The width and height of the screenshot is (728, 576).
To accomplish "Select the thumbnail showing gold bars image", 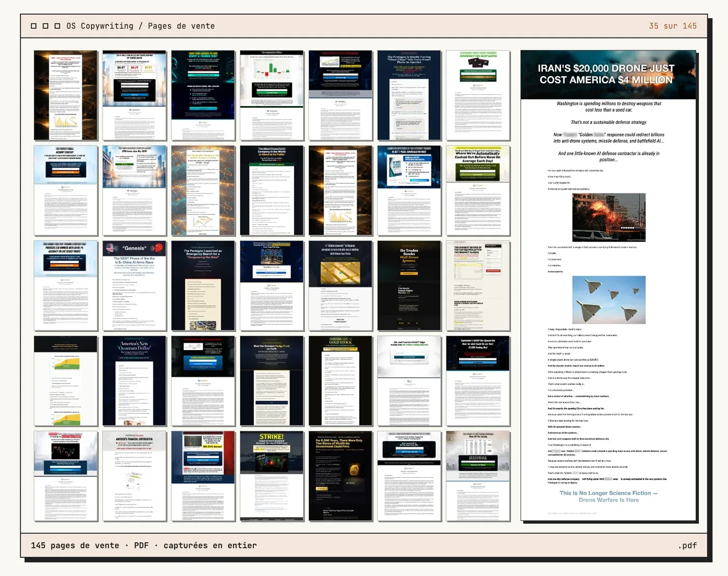I will coord(341,286).
